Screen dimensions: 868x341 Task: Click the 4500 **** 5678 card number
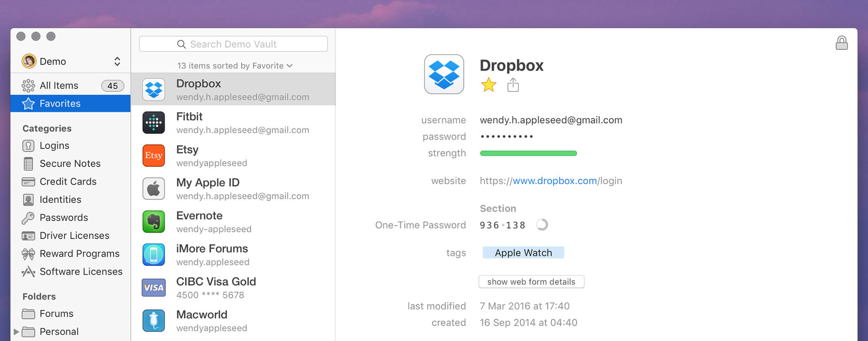(210, 295)
